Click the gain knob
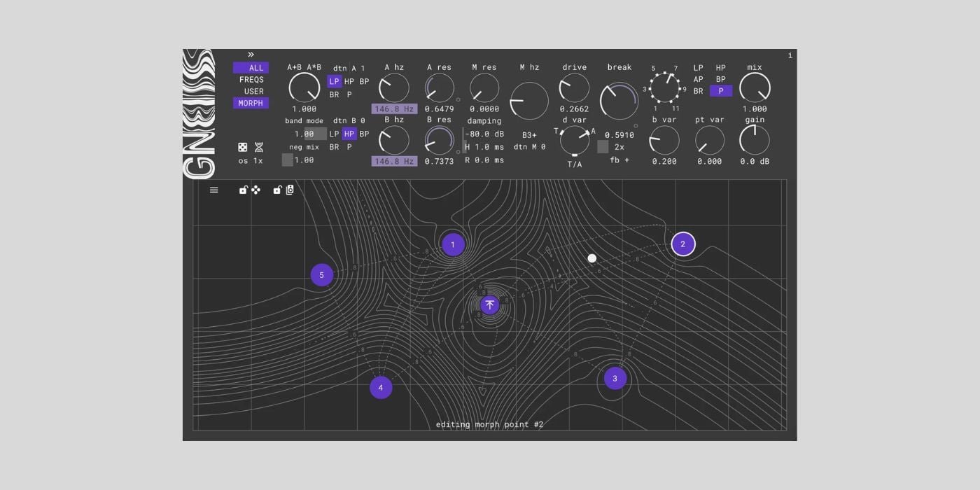The height and width of the screenshot is (490, 980). tap(755, 140)
